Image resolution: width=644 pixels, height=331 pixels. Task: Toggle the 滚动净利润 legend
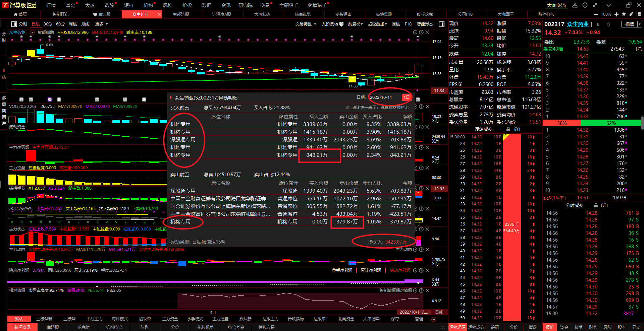click(x=400, y=270)
